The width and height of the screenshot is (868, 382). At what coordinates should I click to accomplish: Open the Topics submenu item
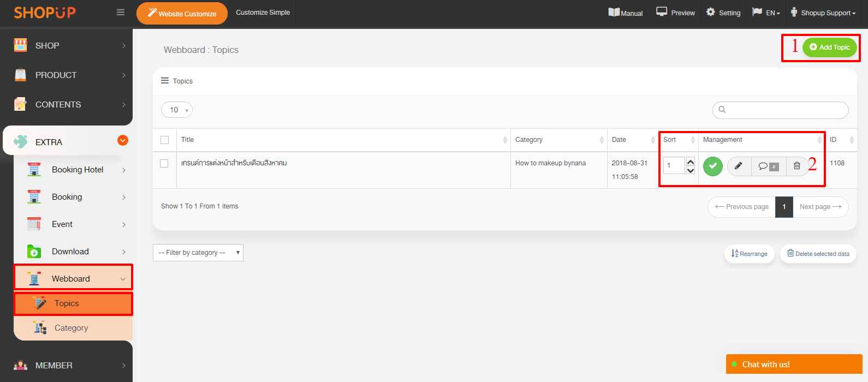73,303
